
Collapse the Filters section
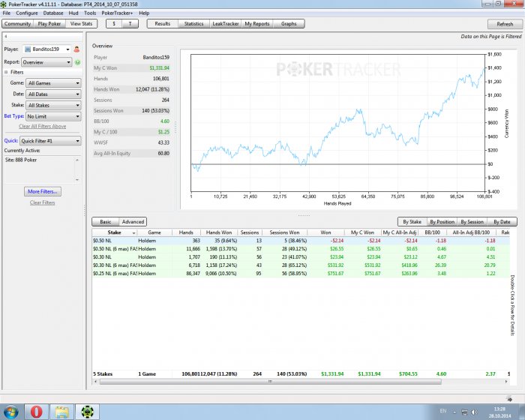(x=6, y=72)
